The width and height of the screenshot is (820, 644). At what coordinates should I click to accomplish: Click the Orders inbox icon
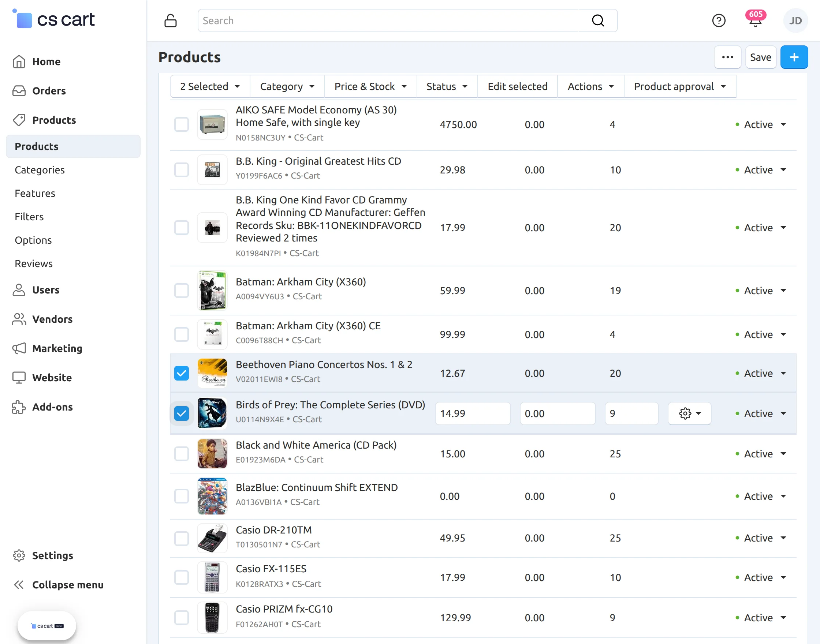tap(19, 91)
